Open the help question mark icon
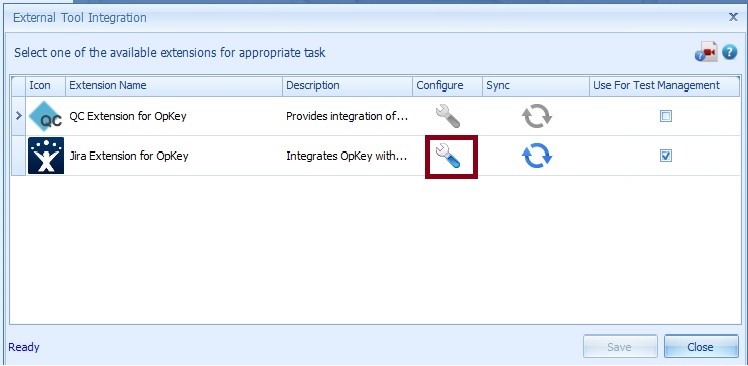This screenshot has width=748, height=366. pos(729,52)
